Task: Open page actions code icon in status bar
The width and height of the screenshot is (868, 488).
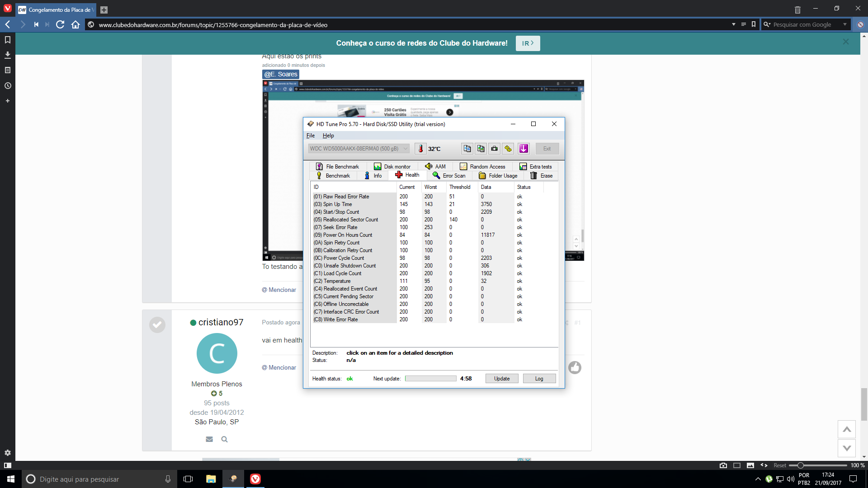Action: [764, 465]
